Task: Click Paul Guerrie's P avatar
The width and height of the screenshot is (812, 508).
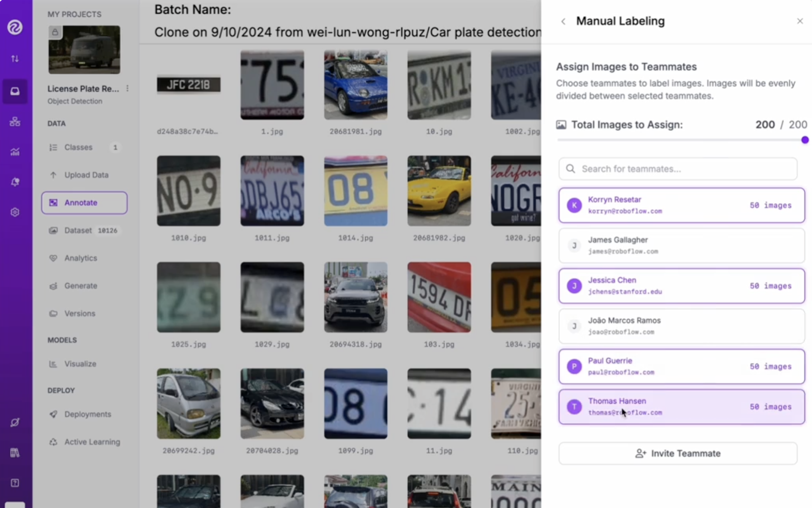Action: (574, 366)
